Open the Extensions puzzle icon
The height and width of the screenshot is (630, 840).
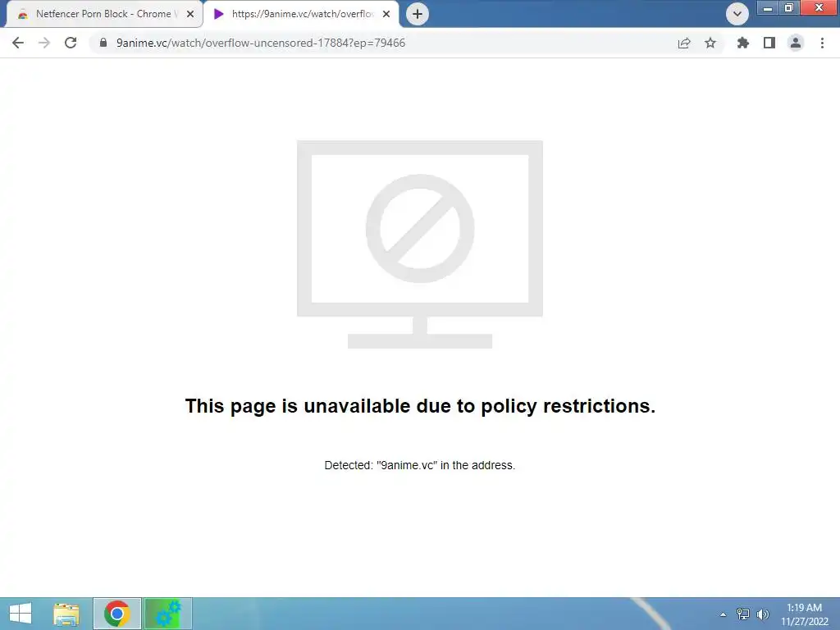743,43
